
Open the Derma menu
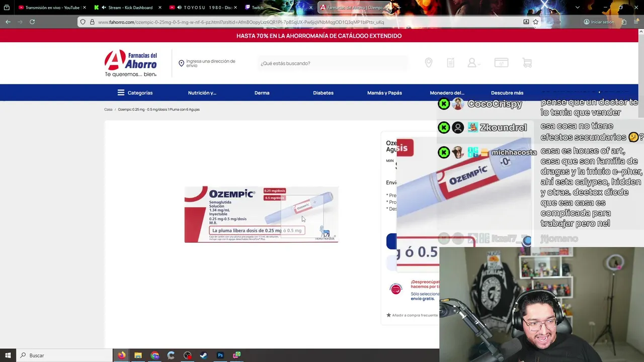click(x=262, y=93)
